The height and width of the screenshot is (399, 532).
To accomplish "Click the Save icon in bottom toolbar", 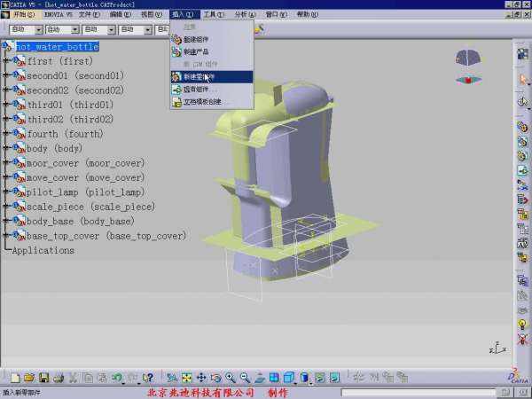I will click(43, 378).
